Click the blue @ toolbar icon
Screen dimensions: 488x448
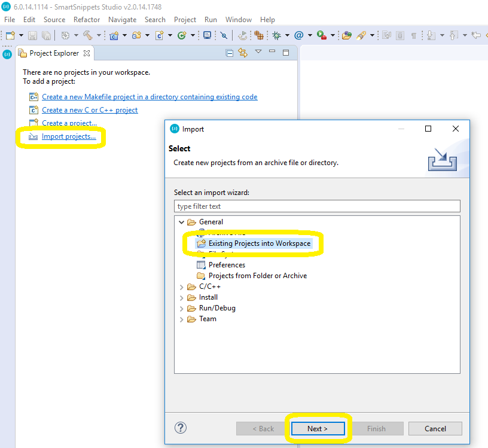click(x=299, y=35)
